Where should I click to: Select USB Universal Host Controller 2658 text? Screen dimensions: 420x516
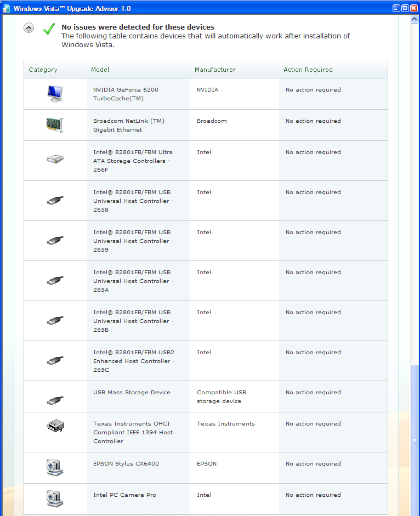pyautogui.click(x=133, y=201)
